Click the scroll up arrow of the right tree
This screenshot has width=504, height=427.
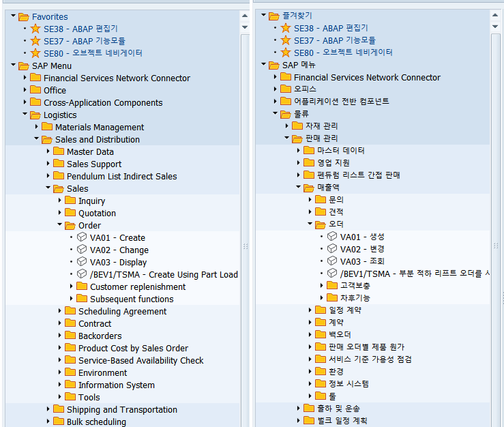coord(495,15)
